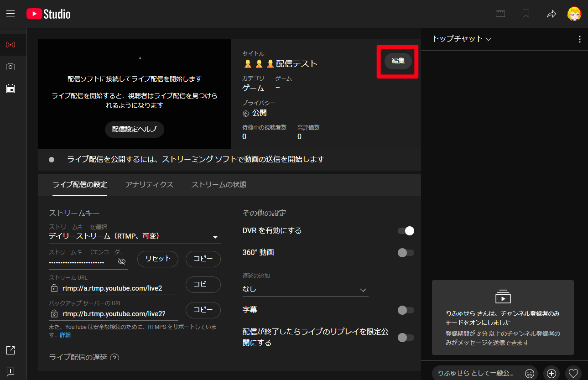Select the webcam camera icon in sidebar
Image resolution: width=588 pixels, height=380 pixels.
pyautogui.click(x=10, y=67)
